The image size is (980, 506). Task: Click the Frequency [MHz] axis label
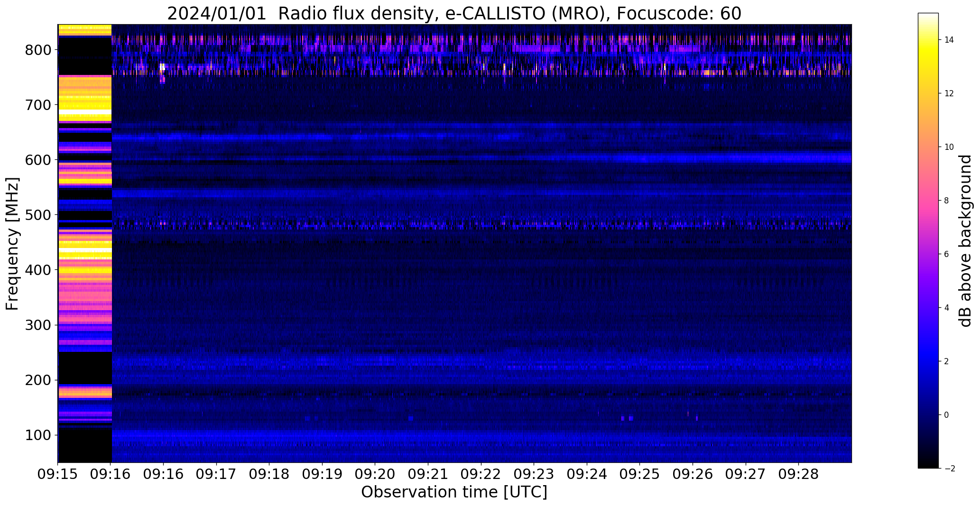pyautogui.click(x=13, y=244)
